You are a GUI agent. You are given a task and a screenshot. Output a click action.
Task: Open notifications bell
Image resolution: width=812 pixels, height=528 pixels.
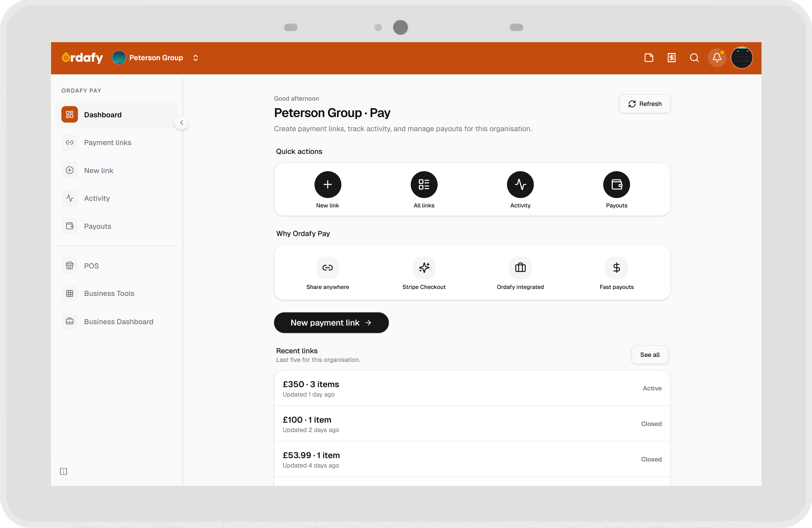717,58
